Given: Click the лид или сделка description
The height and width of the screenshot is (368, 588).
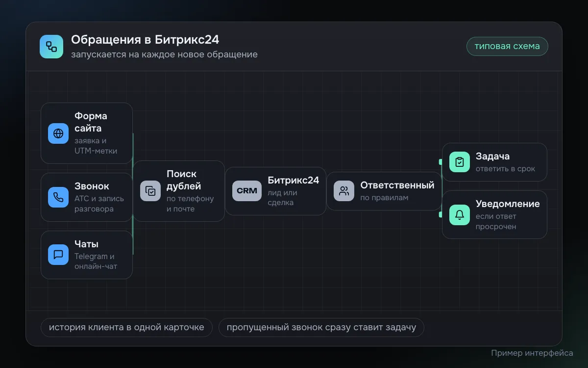Looking at the screenshot, I should tap(283, 197).
